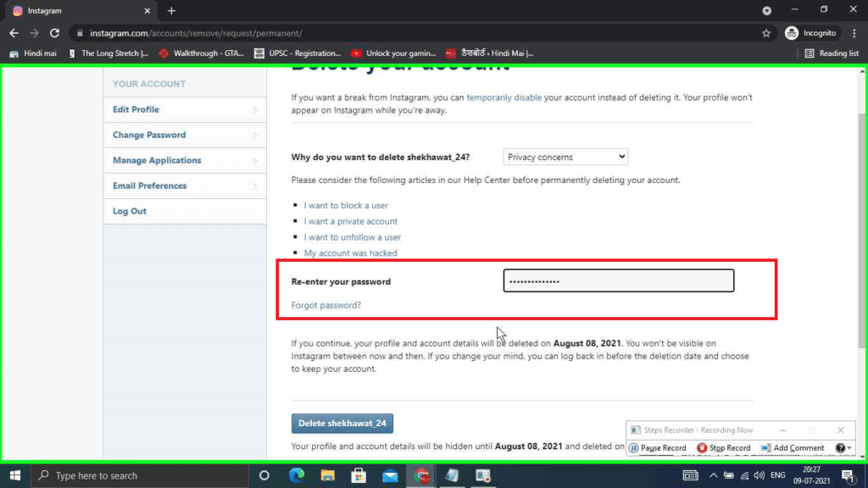Click the chevron beside Email Preferences
The height and width of the screenshot is (488, 868).
254,186
